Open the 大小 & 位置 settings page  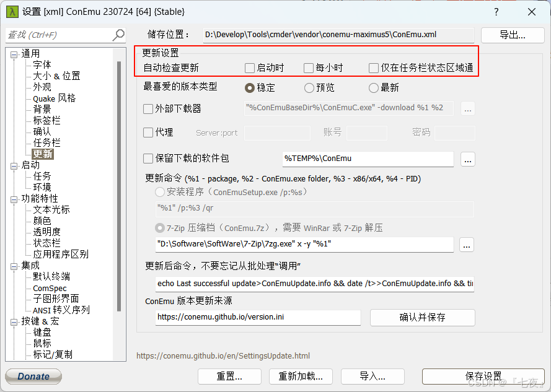pyautogui.click(x=56, y=76)
